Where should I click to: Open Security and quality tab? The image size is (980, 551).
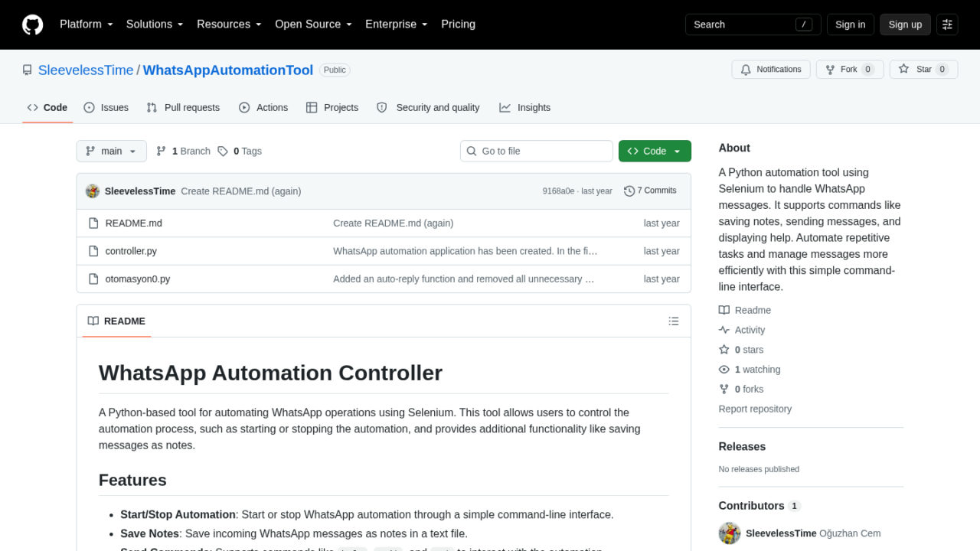tap(429, 108)
